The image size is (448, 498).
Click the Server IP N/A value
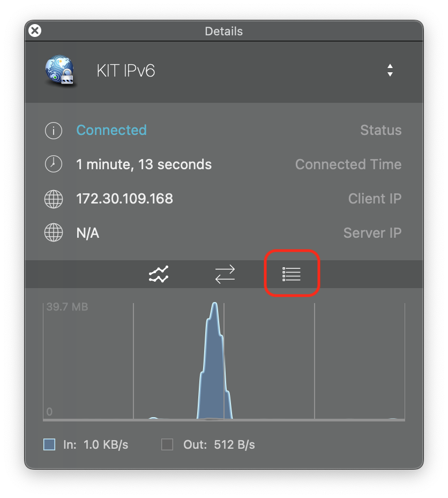tap(88, 233)
